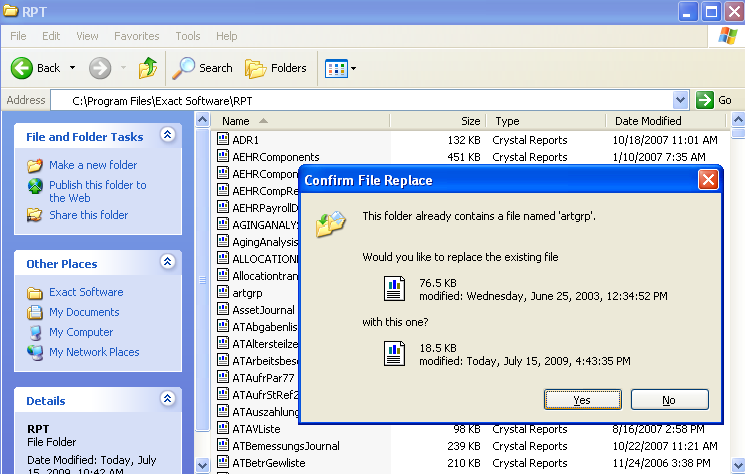The image size is (745, 474).
Task: Select the AEHRComponents file icon
Action: point(223,156)
